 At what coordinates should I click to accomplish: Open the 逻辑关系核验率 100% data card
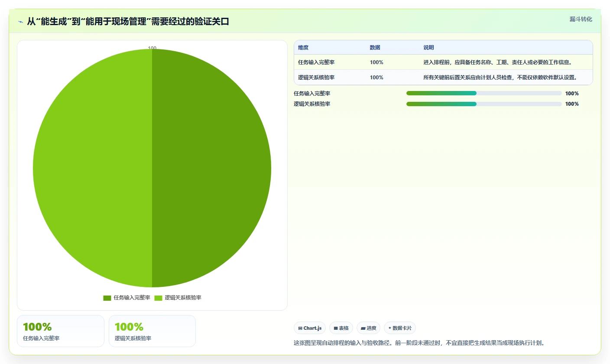152,331
